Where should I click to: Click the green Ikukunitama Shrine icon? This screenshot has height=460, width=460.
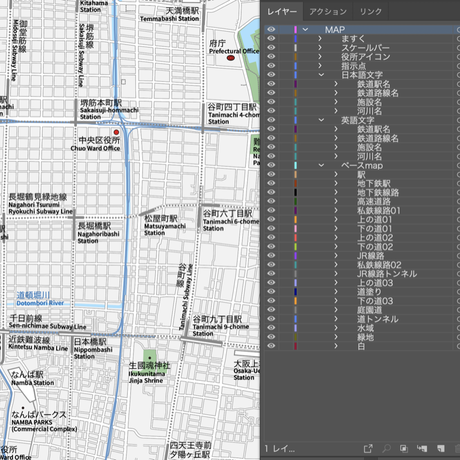click(150, 361)
